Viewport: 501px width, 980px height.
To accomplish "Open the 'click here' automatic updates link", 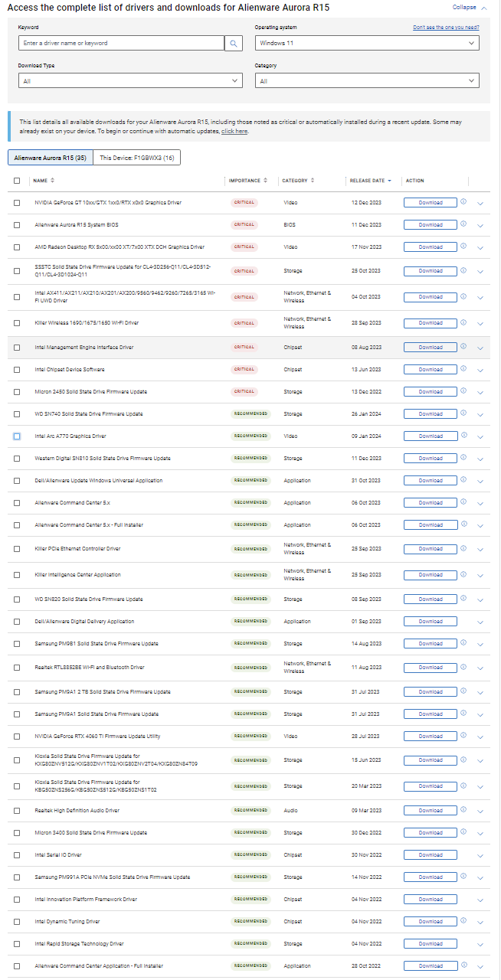I will [234, 131].
